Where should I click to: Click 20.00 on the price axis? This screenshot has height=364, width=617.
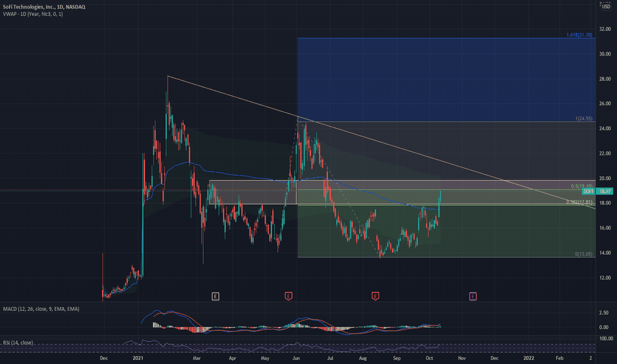pos(605,178)
